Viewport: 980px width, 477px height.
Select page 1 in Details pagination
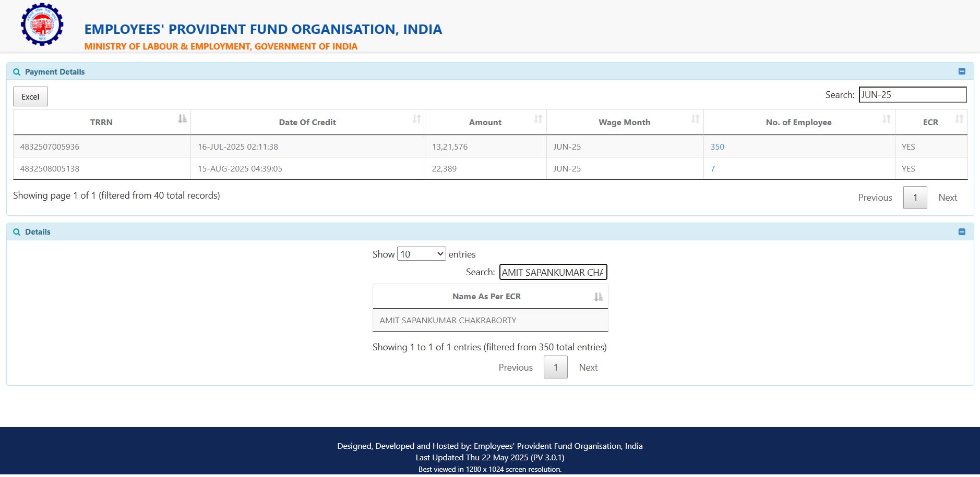pos(555,368)
